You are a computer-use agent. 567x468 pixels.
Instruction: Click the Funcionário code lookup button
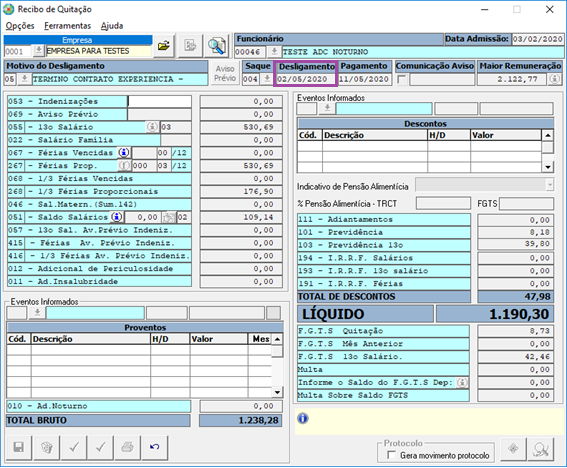274,52
